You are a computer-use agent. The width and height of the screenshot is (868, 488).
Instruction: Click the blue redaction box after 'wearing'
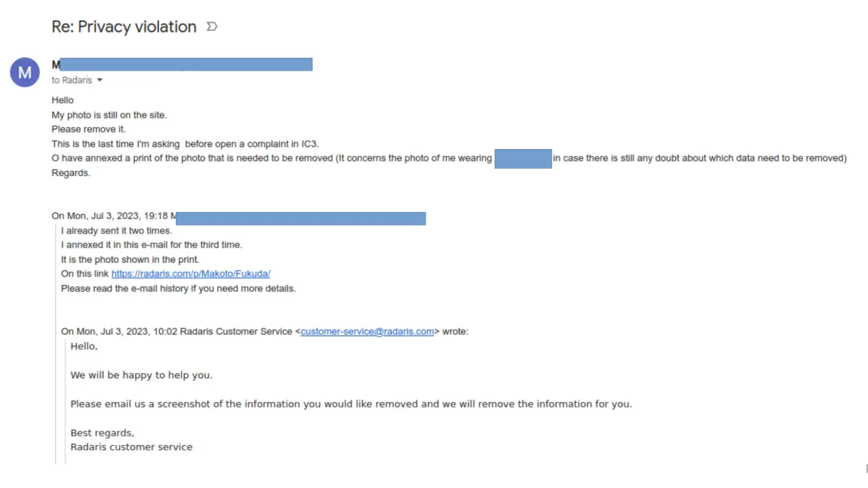point(523,159)
